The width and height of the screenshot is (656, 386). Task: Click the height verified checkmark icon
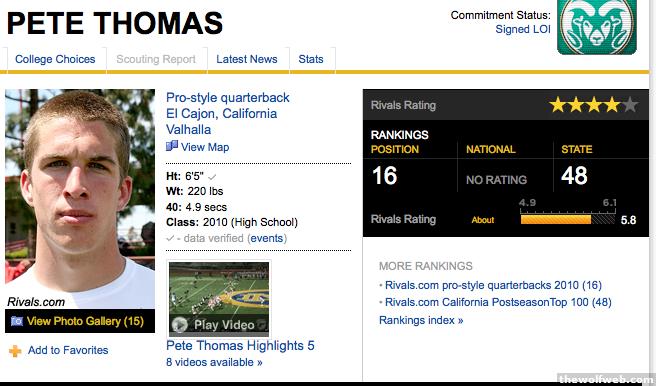[x=212, y=177]
